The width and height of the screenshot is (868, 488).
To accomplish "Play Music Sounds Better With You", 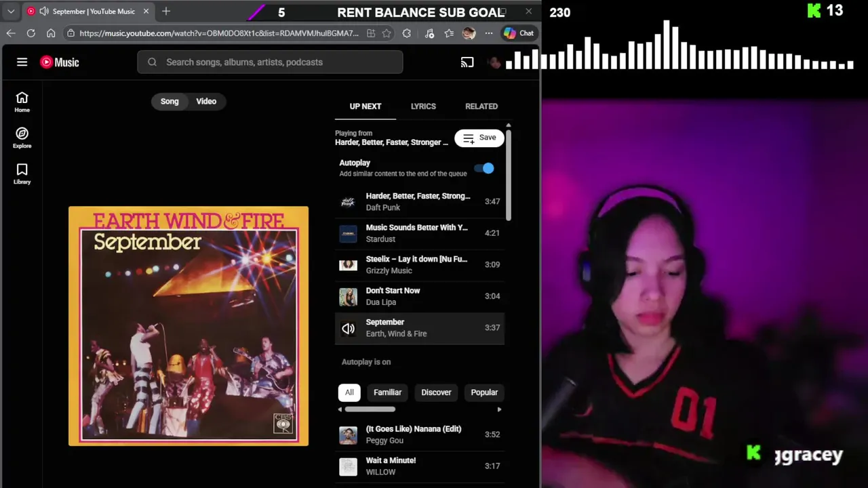I will pyautogui.click(x=420, y=233).
